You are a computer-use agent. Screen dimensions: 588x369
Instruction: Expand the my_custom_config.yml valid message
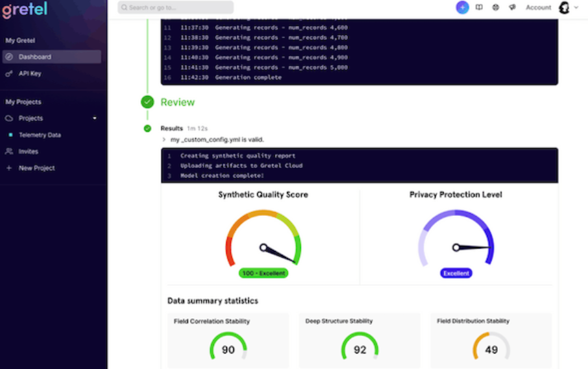point(164,139)
